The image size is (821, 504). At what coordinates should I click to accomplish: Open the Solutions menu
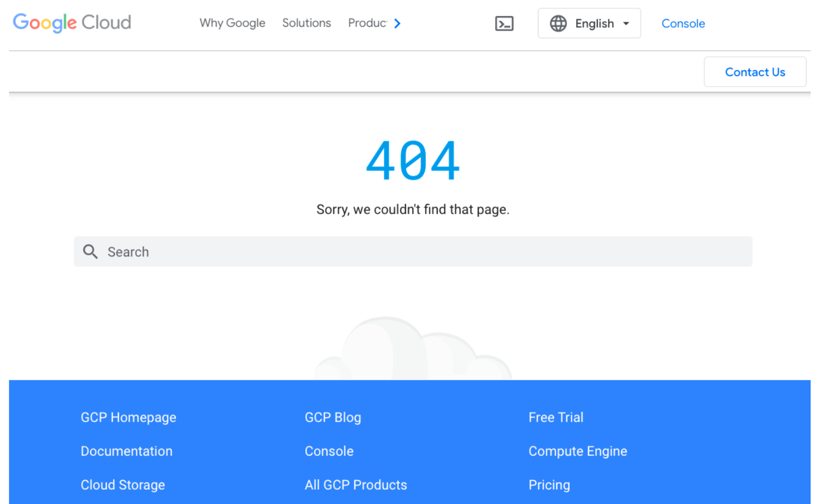coord(306,23)
